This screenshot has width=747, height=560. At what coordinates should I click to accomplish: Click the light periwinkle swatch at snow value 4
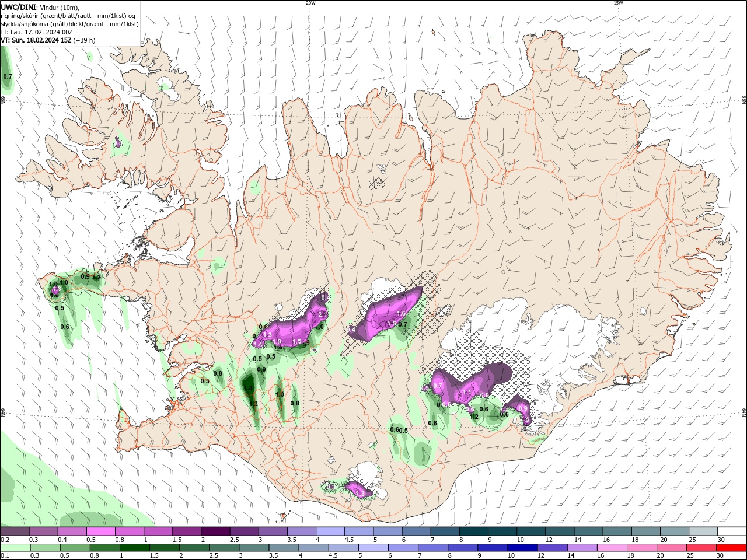(x=330, y=531)
